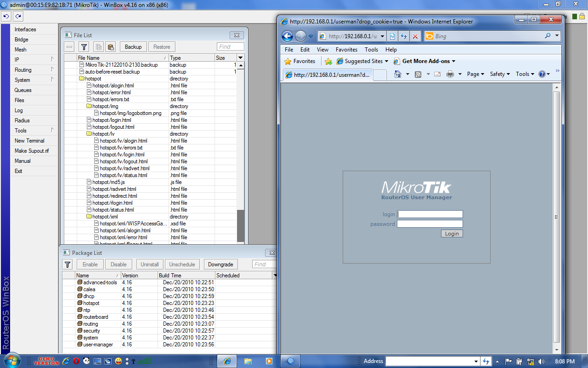Click the File List Find field

[231, 47]
